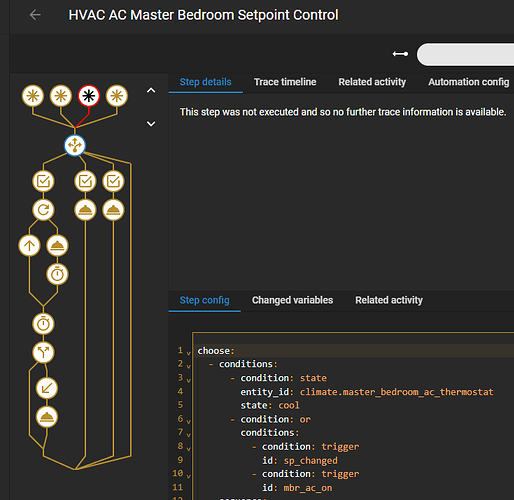Image resolution: width=514 pixels, height=500 pixels.
Task: Click the diagonal down-left arrow node
Action: 47,388
